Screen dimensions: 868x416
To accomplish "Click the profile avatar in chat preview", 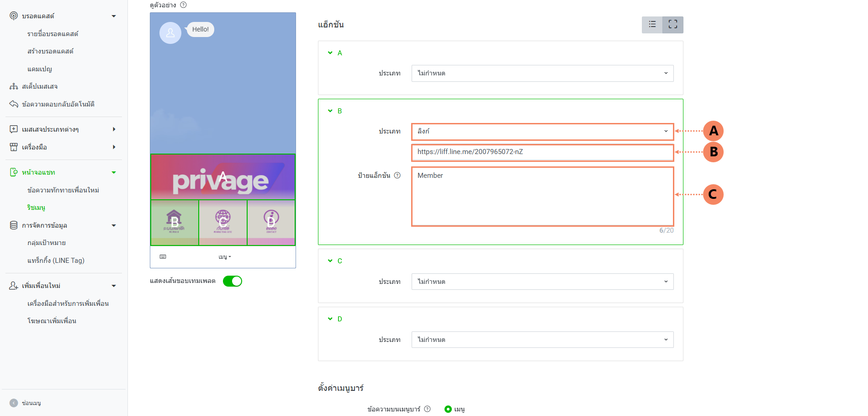I will click(x=170, y=33).
